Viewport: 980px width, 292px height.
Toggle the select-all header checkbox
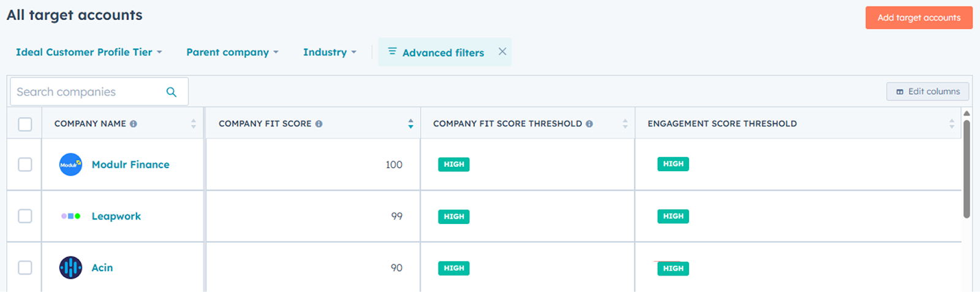click(25, 124)
